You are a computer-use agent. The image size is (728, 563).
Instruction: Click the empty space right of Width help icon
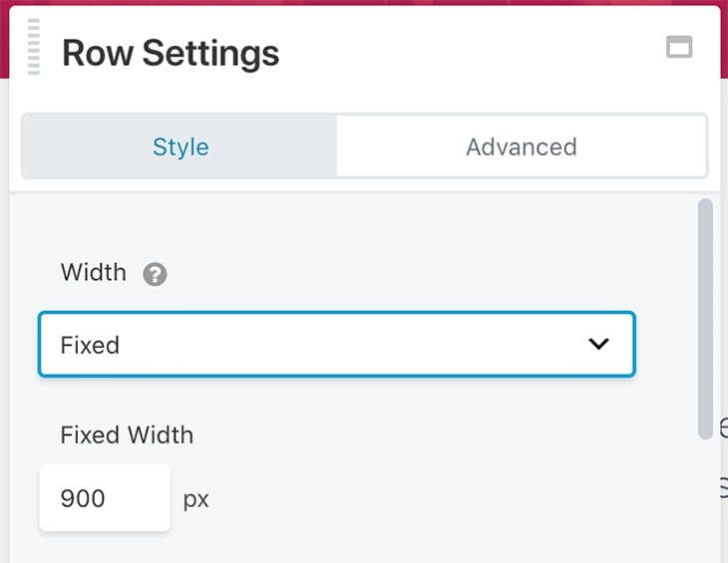(399, 273)
